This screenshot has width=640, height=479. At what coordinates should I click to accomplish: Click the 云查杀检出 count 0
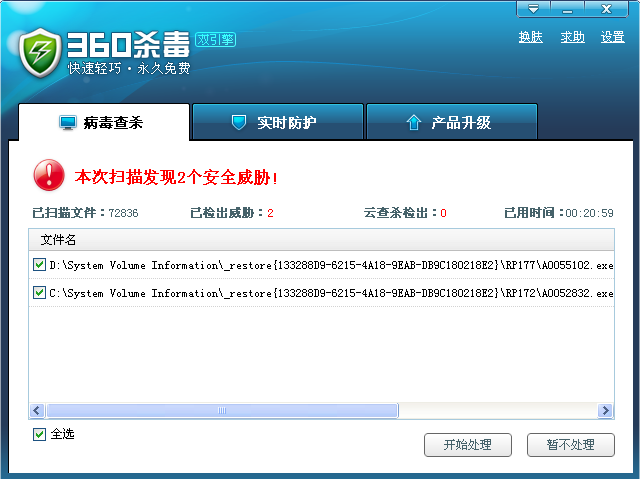point(443,213)
